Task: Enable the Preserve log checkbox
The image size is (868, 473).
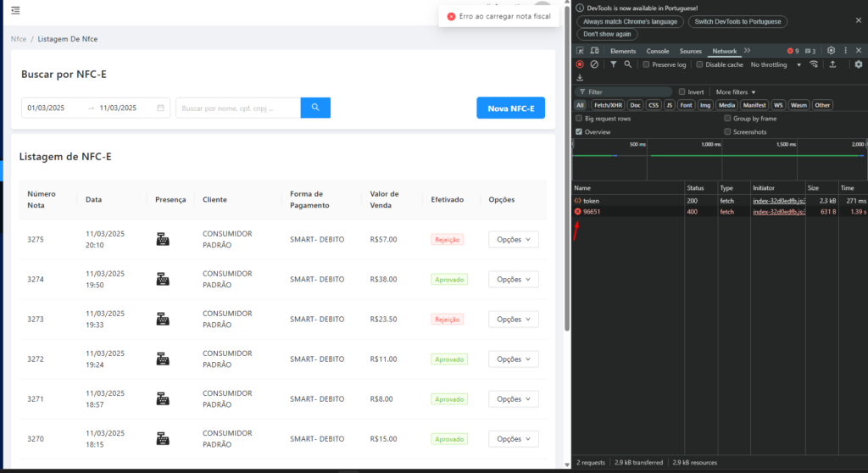Action: click(x=646, y=64)
